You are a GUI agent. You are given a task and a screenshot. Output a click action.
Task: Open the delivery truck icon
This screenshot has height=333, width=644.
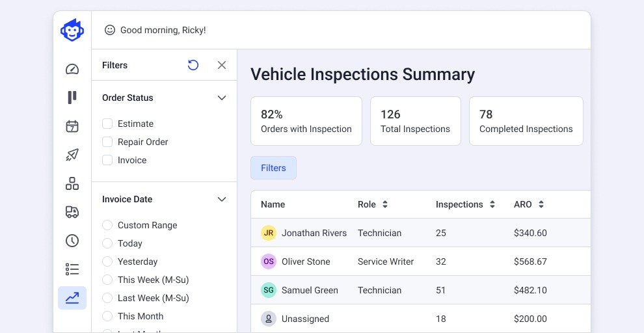[x=72, y=212]
